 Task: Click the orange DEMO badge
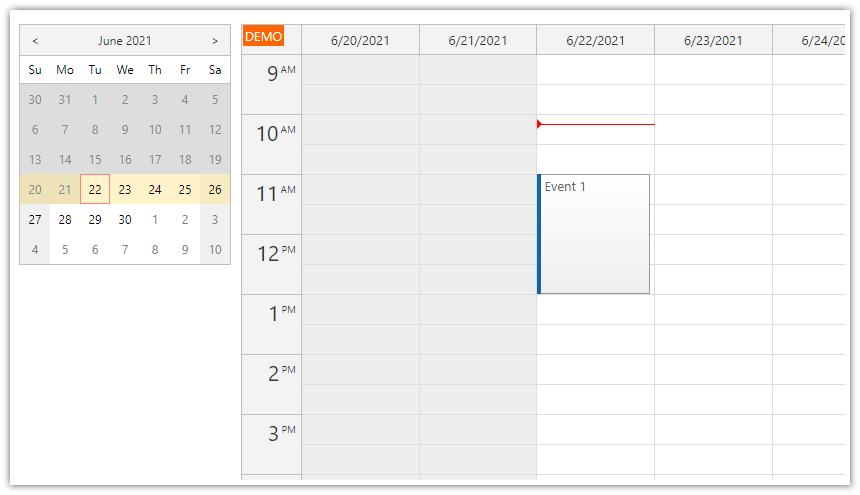pyautogui.click(x=263, y=36)
